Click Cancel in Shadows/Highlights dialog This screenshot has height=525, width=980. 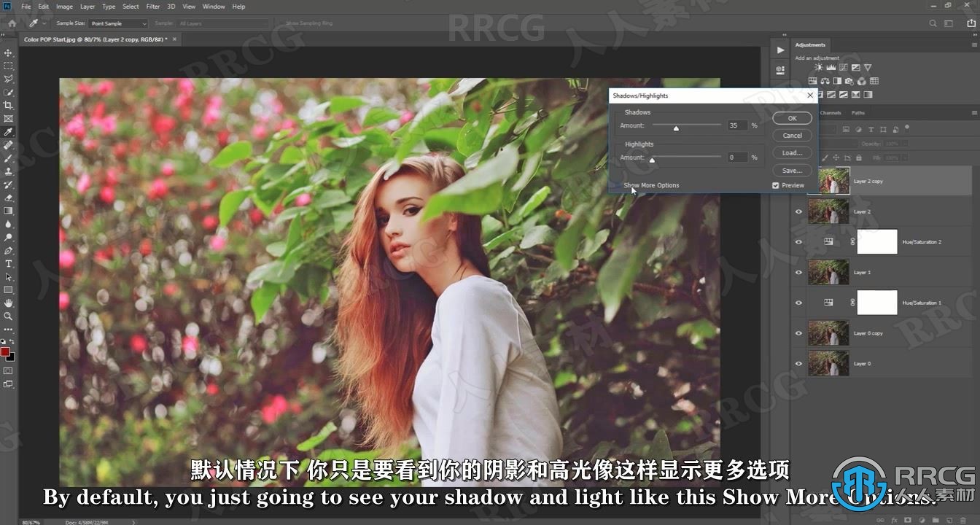tap(792, 136)
